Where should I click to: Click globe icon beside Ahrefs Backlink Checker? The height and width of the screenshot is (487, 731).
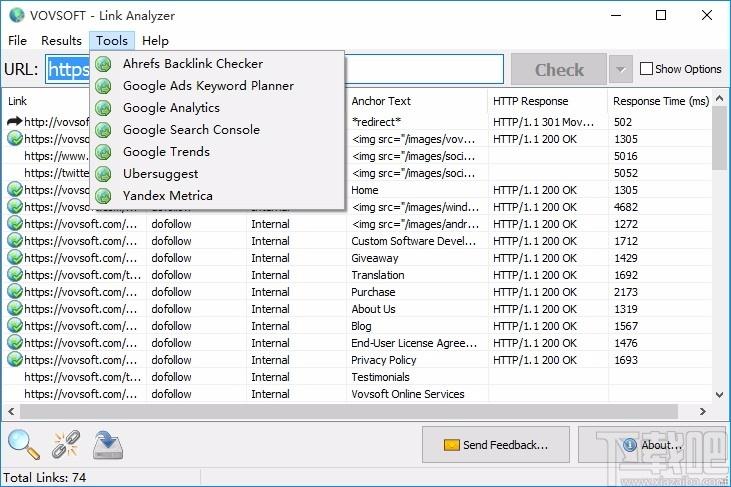pos(103,64)
